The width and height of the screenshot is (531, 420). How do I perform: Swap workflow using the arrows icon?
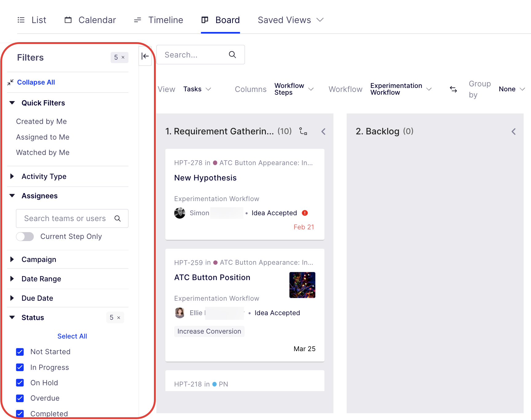453,89
